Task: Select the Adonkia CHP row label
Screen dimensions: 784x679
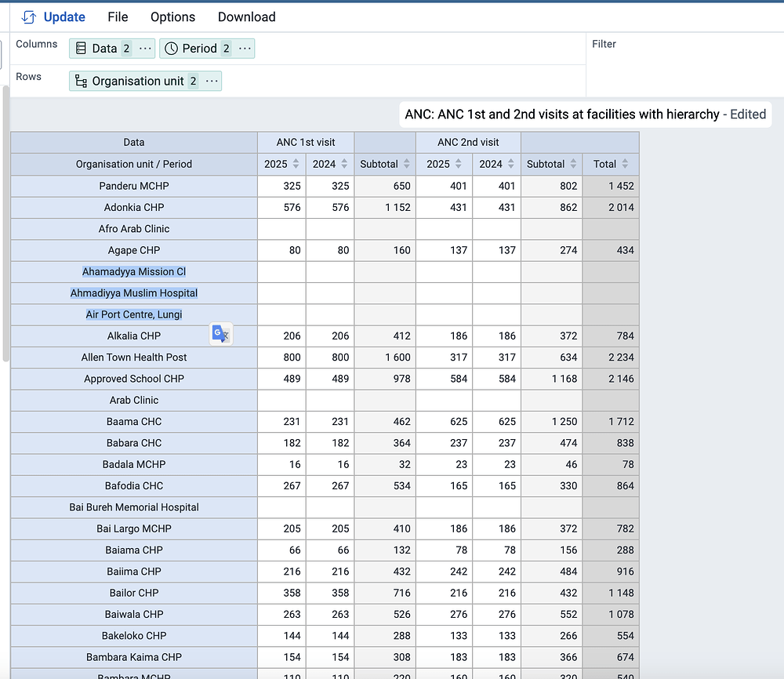Action: [x=134, y=208]
